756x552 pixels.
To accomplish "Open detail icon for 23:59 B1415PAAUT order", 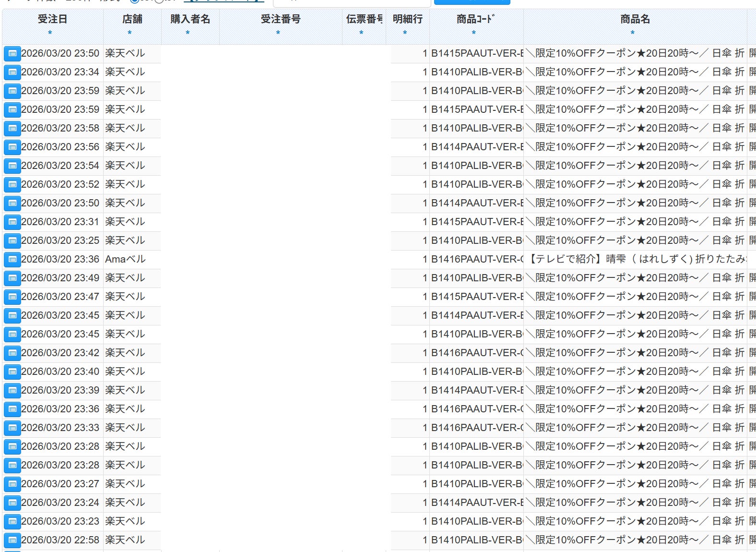I will 12,109.
